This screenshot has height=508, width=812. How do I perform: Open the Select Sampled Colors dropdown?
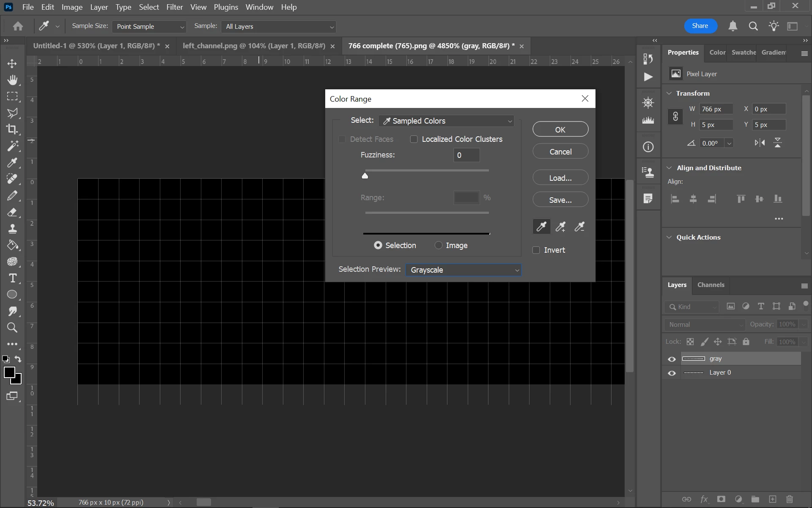pos(447,121)
